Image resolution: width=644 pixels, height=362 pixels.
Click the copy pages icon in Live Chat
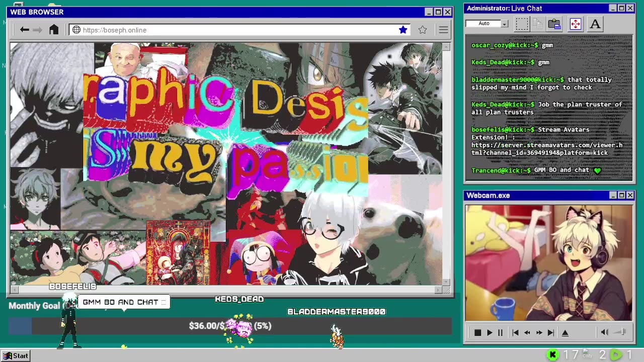(537, 24)
